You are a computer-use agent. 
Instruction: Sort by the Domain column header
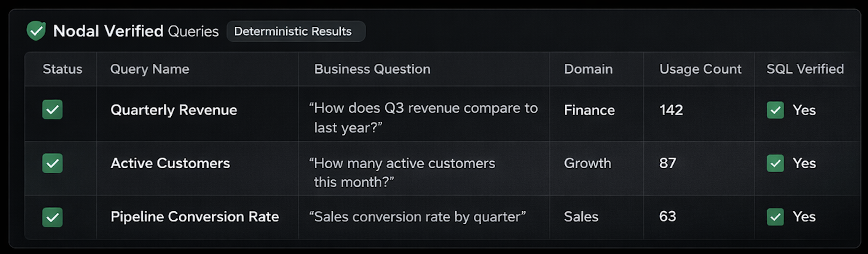(588, 69)
